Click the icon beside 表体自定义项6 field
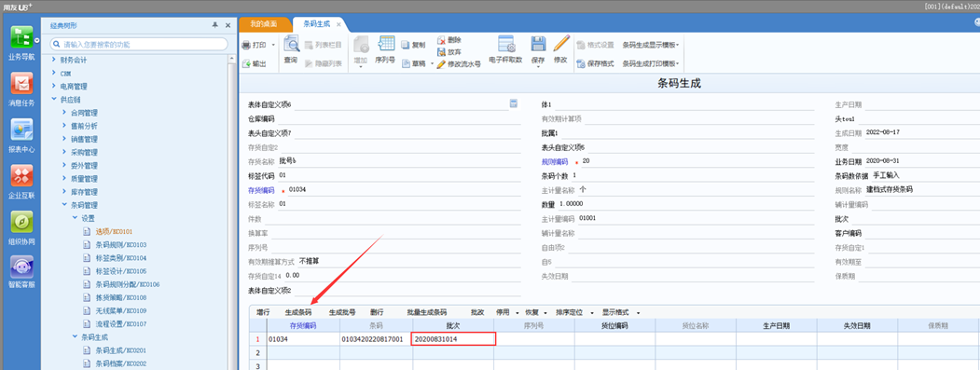The image size is (980, 370). (514, 103)
